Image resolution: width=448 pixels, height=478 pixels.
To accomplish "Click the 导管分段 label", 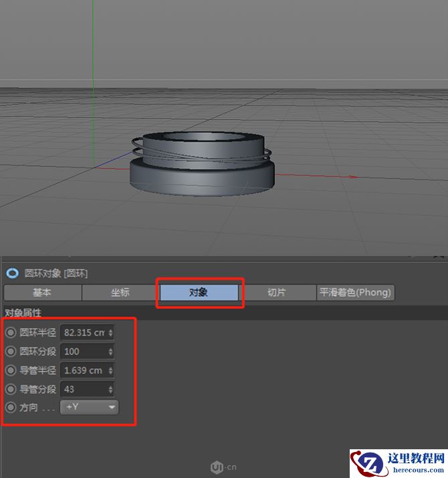I will tap(38, 389).
